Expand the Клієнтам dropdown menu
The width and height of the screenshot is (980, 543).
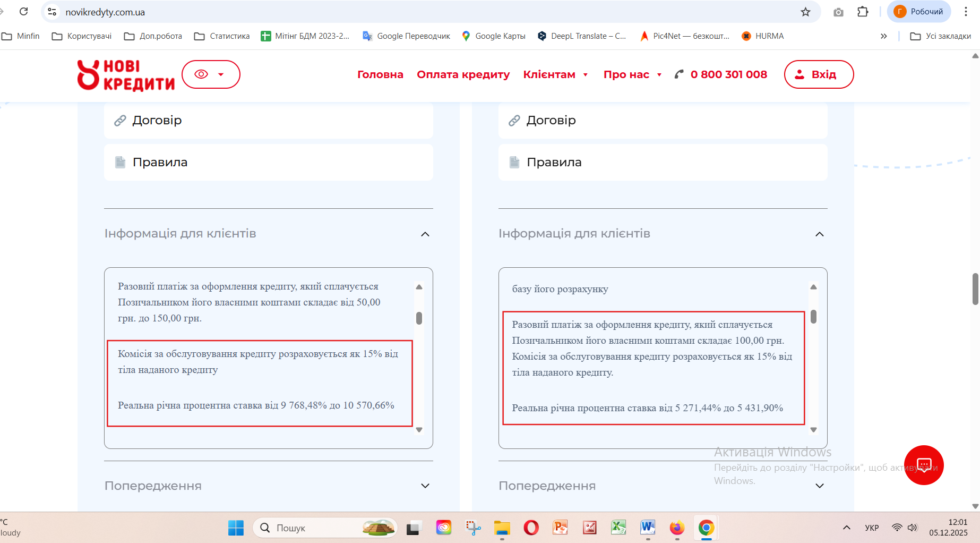point(555,74)
